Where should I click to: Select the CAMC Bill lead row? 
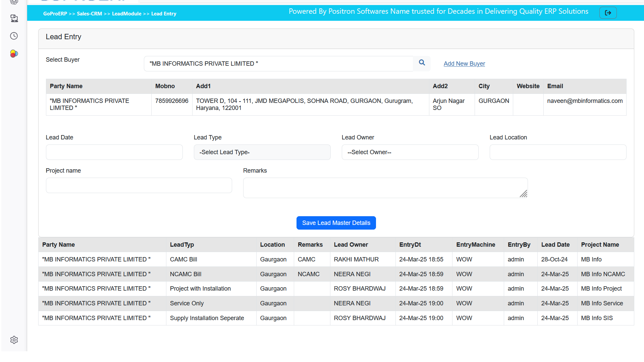tap(183, 259)
